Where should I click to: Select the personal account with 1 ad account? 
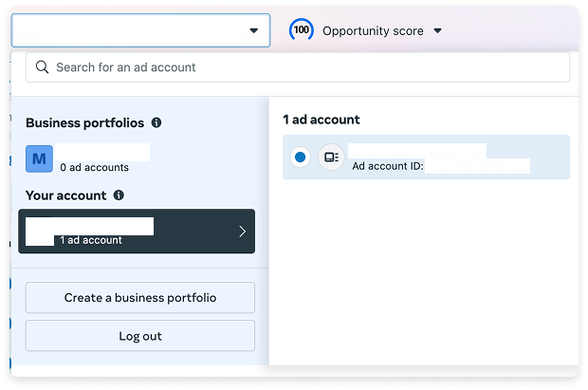click(x=137, y=232)
